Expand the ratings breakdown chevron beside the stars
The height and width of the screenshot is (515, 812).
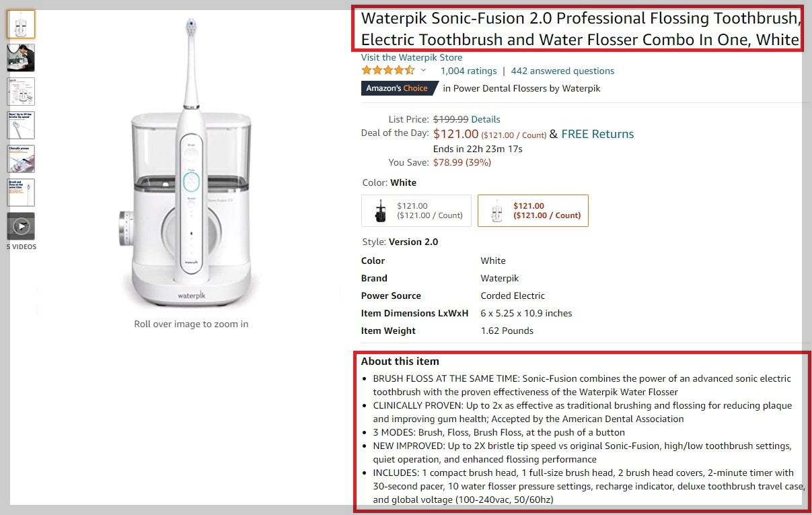click(x=424, y=71)
